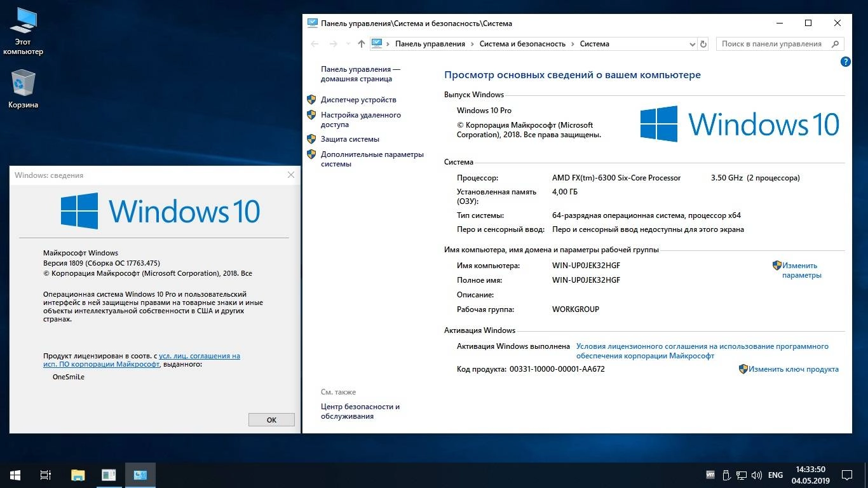Open the blue Help question mark
Viewport: 868px width, 488px height.
click(x=846, y=62)
